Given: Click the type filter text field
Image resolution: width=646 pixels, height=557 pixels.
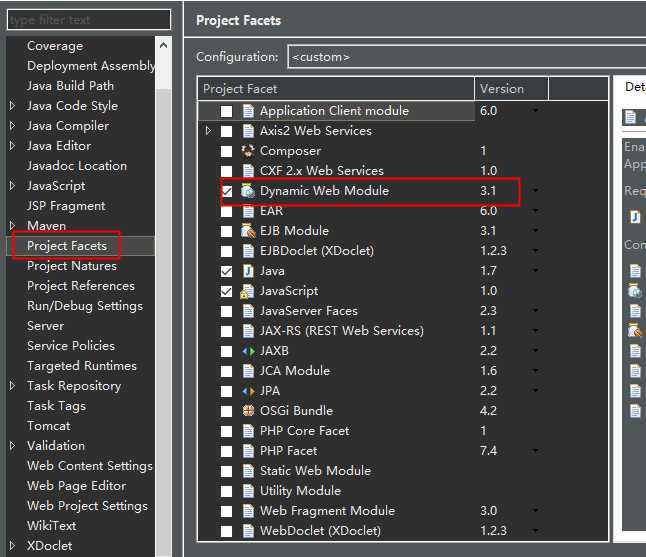Looking at the screenshot, I should 89,20.
